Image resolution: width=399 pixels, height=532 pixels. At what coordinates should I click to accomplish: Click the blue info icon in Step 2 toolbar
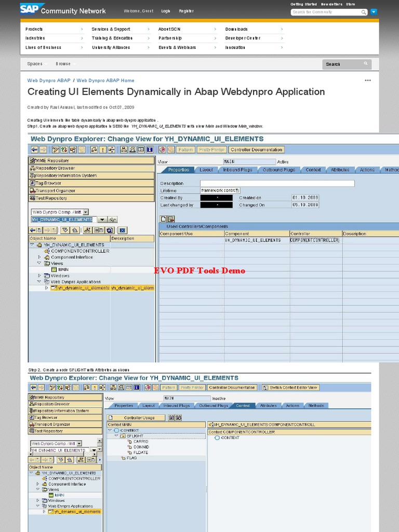click(x=137, y=388)
